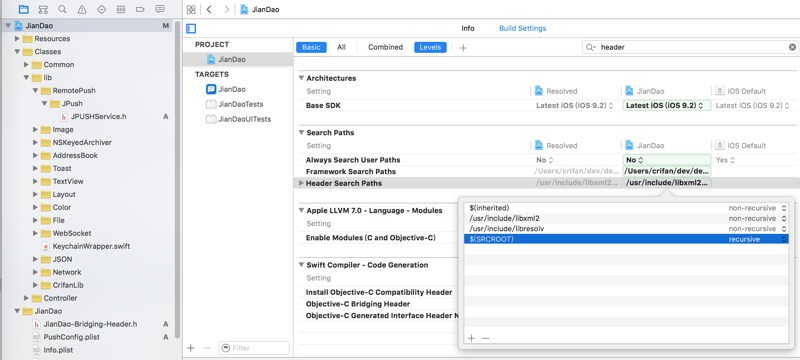Collapse Apple LLVM Language Modules section
The width and height of the screenshot is (800, 360).
point(301,210)
